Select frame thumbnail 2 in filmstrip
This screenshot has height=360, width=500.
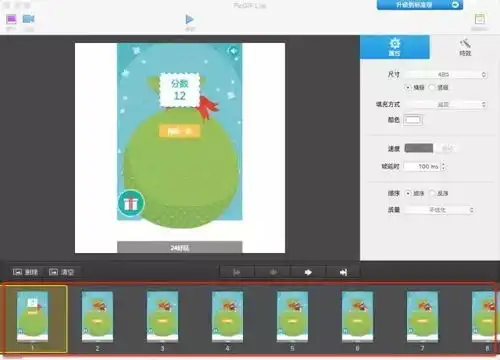click(x=97, y=316)
